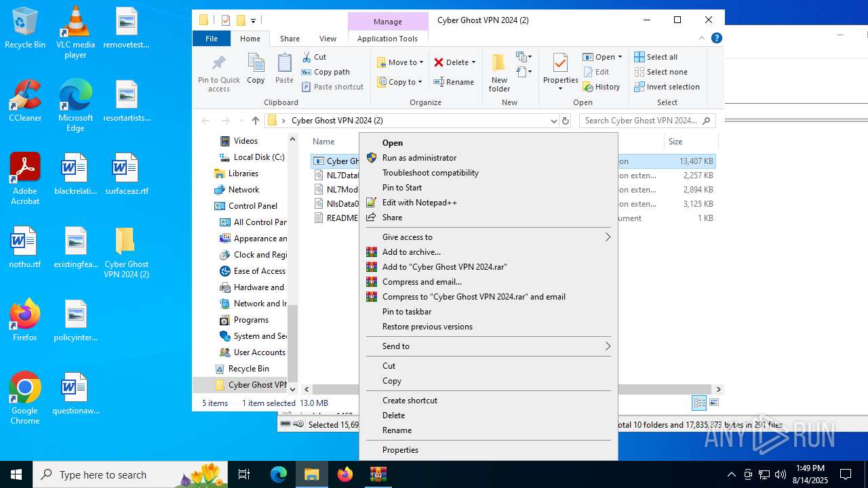
Task: Click the Task View taskbar icon
Action: [x=244, y=474]
